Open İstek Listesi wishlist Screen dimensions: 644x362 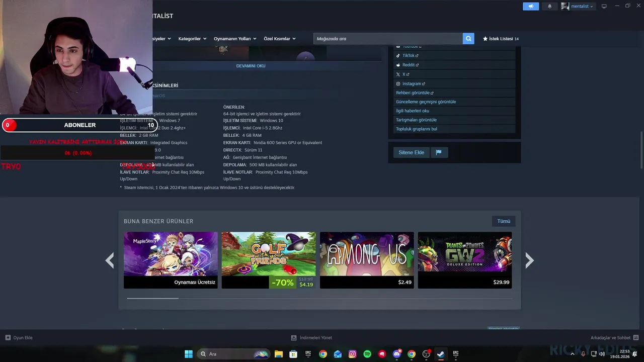[501, 39]
